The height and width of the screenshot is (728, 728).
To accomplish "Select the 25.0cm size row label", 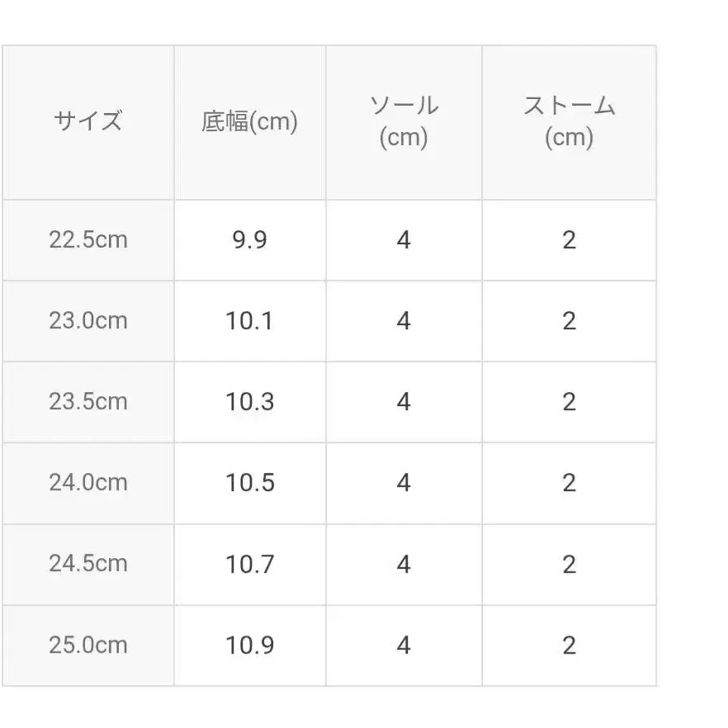I will click(x=88, y=645).
